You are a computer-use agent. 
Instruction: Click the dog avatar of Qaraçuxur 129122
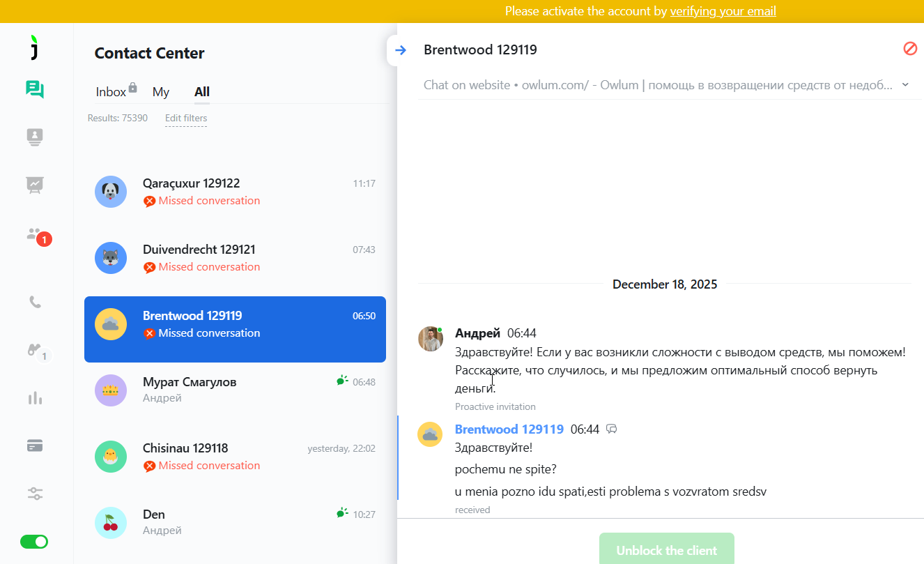point(111,192)
